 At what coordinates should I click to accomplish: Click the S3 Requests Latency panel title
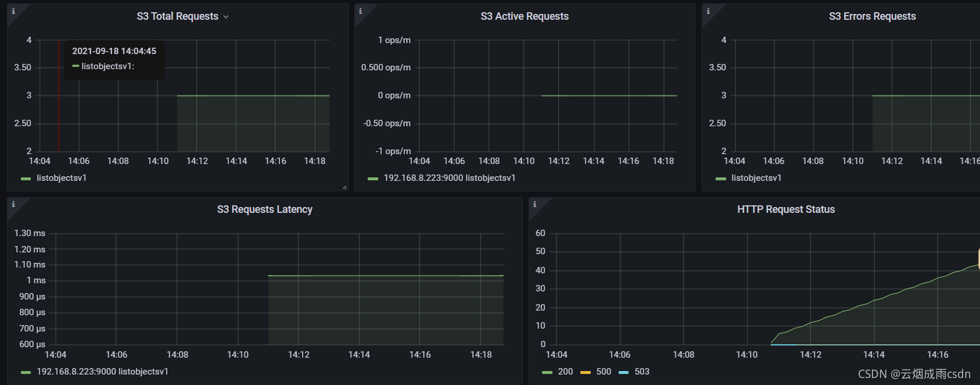pyautogui.click(x=265, y=209)
